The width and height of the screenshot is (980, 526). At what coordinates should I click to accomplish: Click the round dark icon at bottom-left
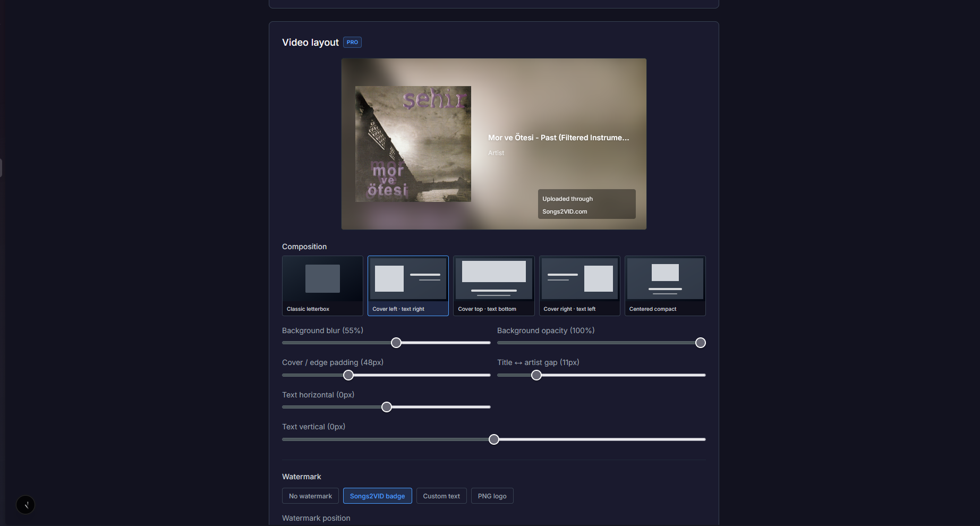click(x=25, y=505)
